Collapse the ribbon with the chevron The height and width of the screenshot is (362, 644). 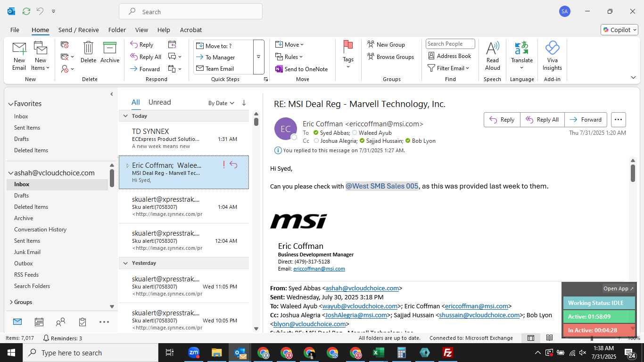click(x=633, y=78)
